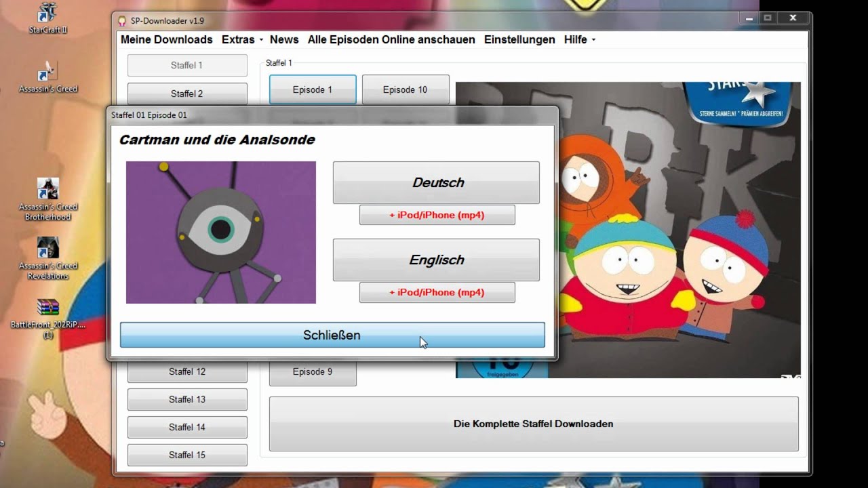Download the episode in Deutsch
This screenshot has height=488, width=868.
click(x=436, y=182)
